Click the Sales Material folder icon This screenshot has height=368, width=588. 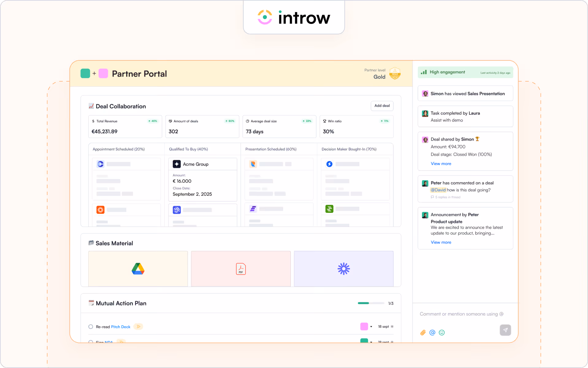[x=91, y=243]
